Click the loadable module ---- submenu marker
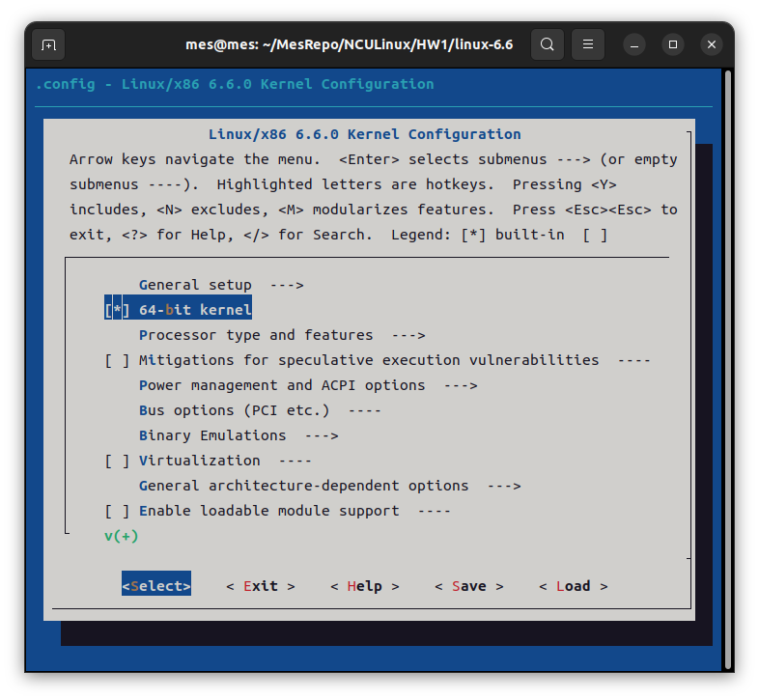The image size is (759, 700). (x=435, y=511)
